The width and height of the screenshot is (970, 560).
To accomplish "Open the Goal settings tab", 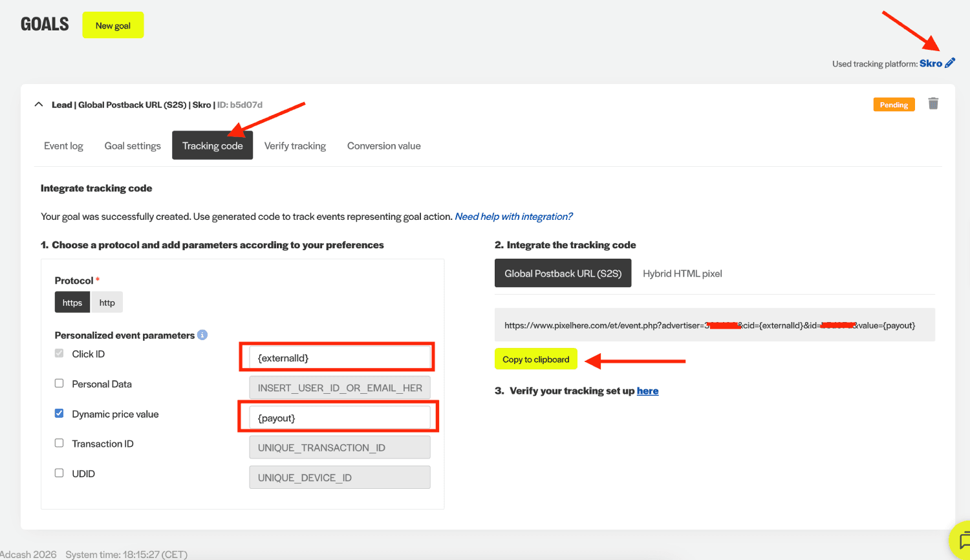I will point(133,145).
